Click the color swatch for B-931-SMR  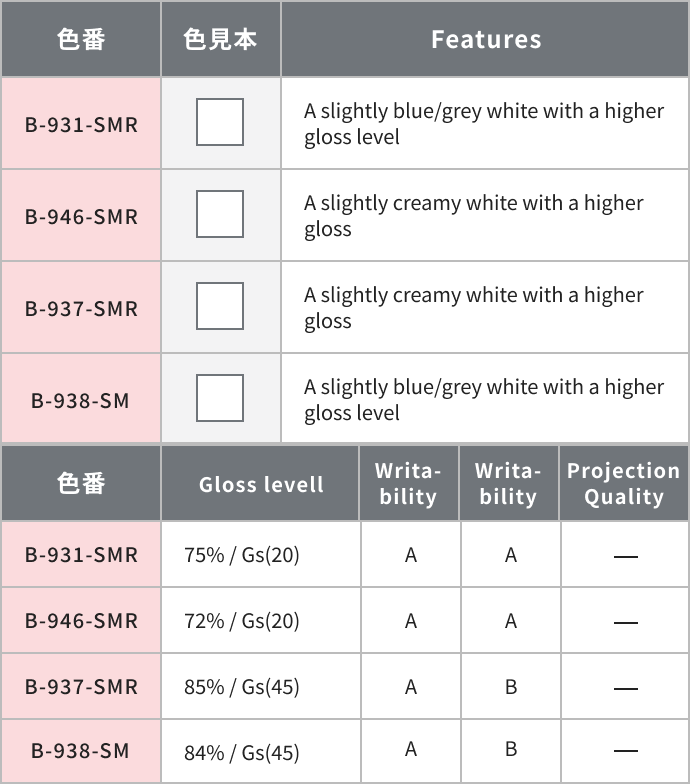(x=220, y=122)
